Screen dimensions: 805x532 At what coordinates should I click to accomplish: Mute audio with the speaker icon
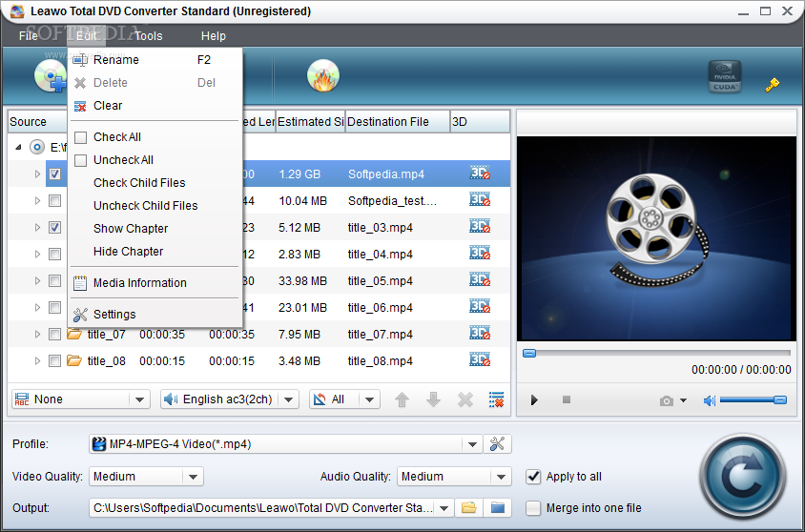click(709, 400)
